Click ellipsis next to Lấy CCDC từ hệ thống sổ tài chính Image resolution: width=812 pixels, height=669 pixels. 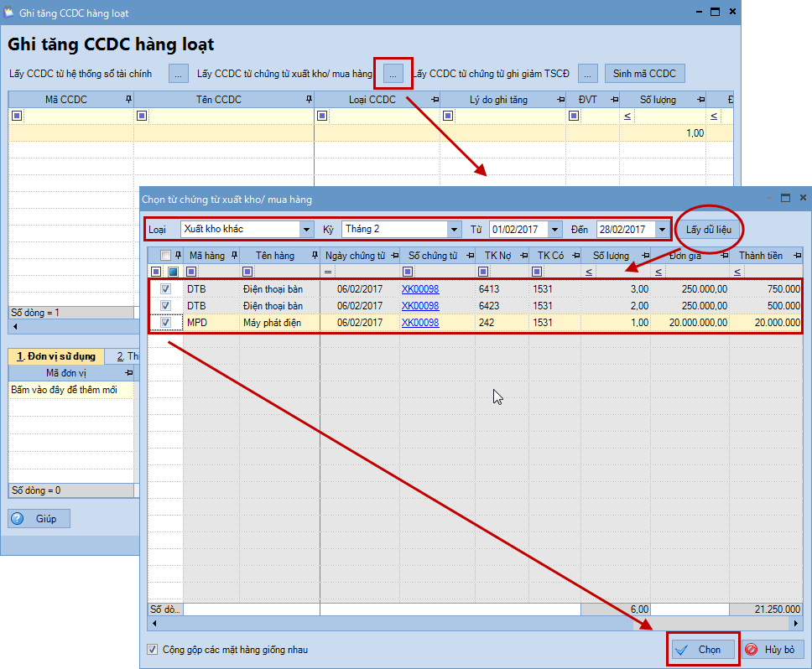pyautogui.click(x=179, y=74)
